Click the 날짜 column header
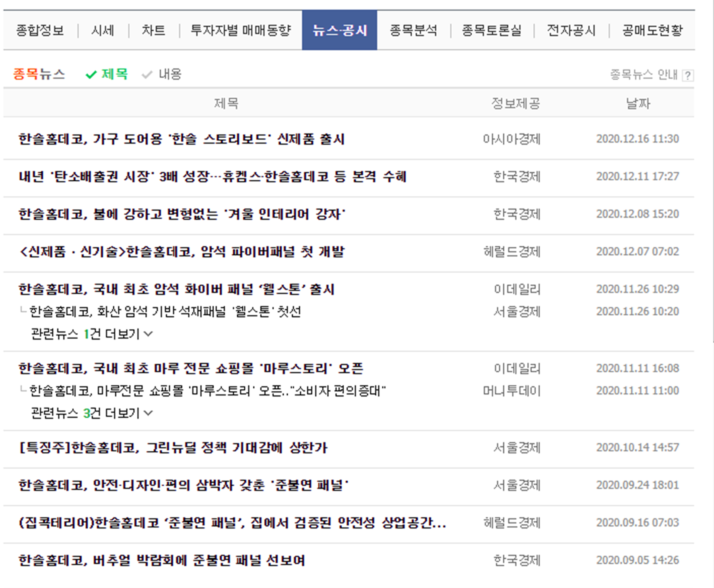This screenshot has width=714, height=588. click(x=638, y=103)
